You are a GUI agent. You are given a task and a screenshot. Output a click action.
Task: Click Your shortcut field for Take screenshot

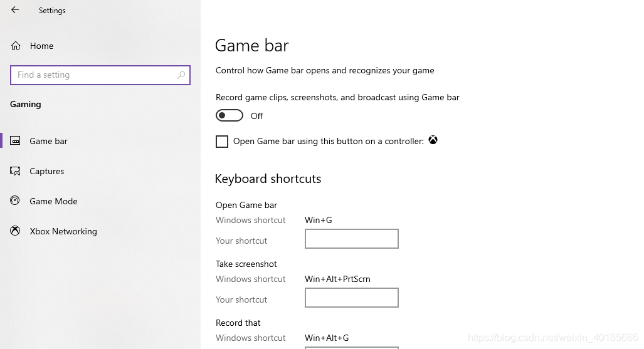click(x=352, y=298)
